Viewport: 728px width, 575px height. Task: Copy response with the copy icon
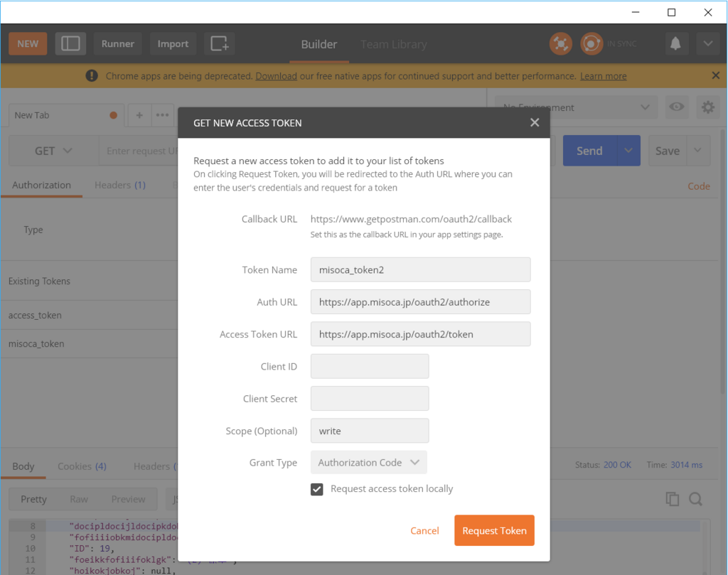[673, 500]
